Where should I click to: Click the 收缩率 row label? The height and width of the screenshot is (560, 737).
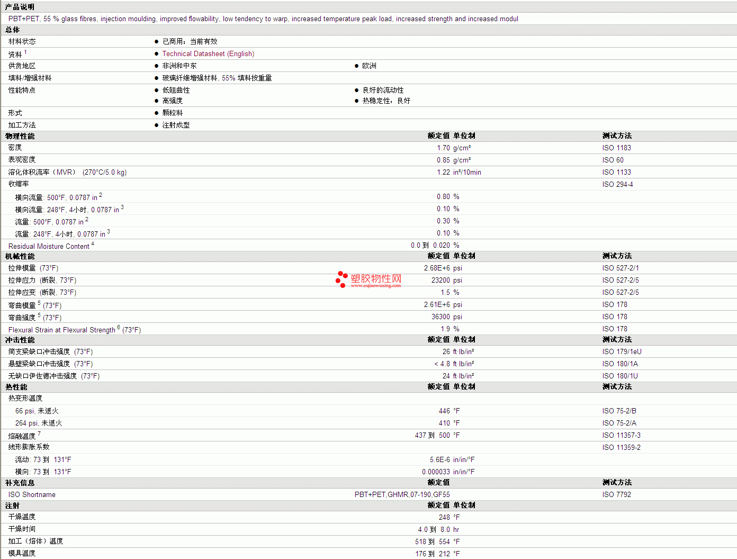[19, 184]
